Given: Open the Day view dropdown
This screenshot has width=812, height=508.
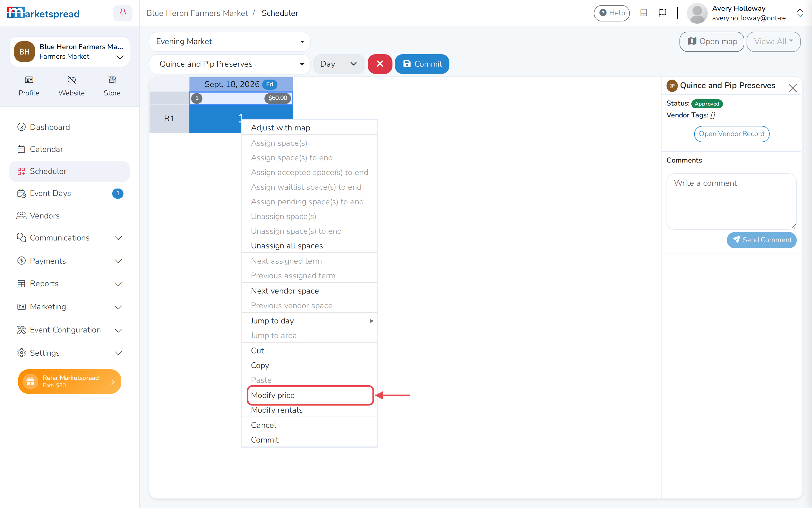Looking at the screenshot, I should click(339, 64).
